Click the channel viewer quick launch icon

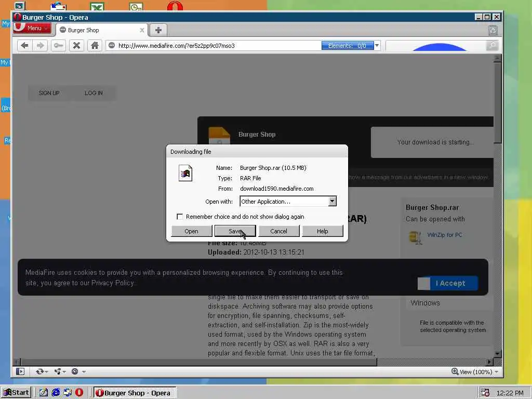pyautogui.click(x=68, y=393)
